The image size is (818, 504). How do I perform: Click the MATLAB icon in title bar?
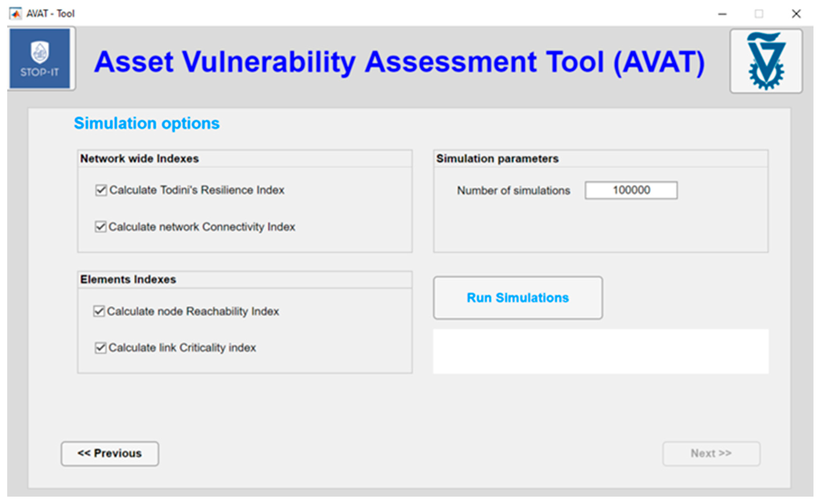(15, 14)
